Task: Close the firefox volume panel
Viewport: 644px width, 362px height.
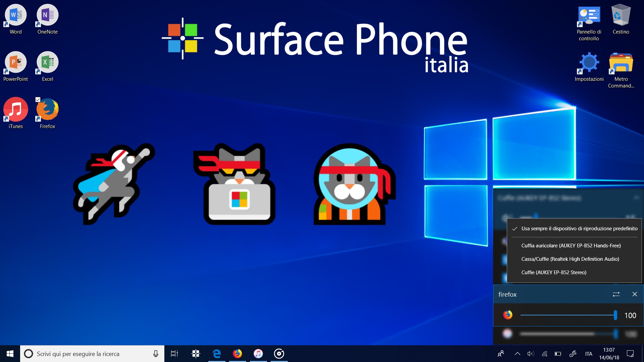Action: click(x=635, y=294)
